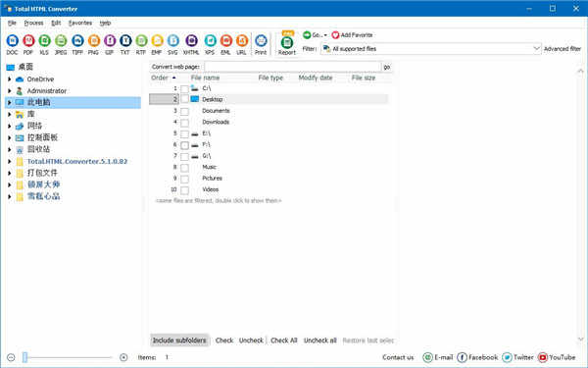Click the URL toolbar icon
588x368 pixels.
coord(242,40)
